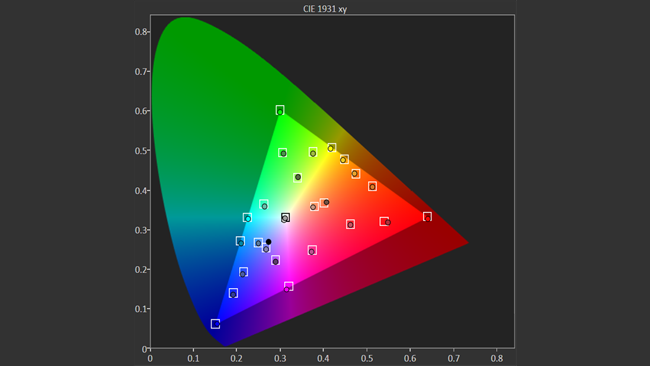This screenshot has width=650, height=366.
Task: Click the y-axis label 0.2
Action: 141,269
